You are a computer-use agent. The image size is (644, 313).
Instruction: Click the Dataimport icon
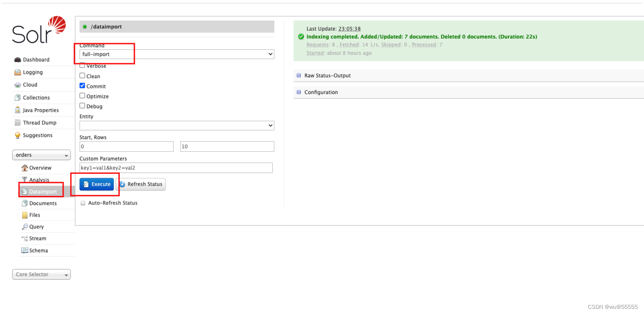click(x=25, y=191)
